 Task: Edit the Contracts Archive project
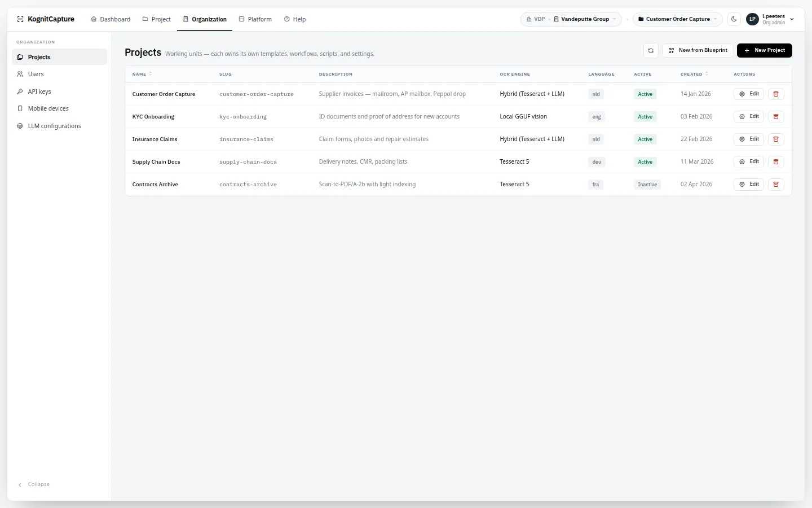coord(749,185)
